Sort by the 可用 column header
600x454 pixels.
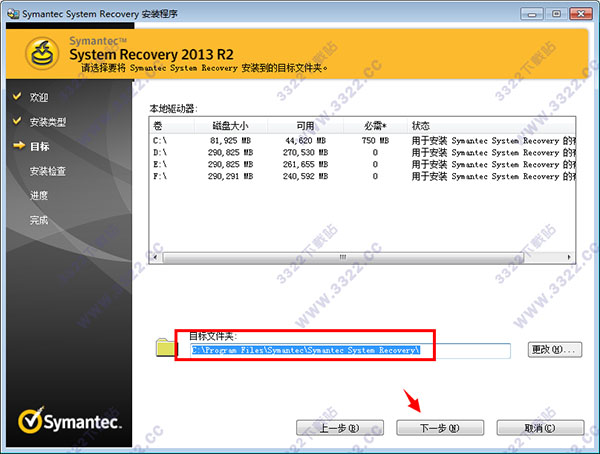point(305,126)
